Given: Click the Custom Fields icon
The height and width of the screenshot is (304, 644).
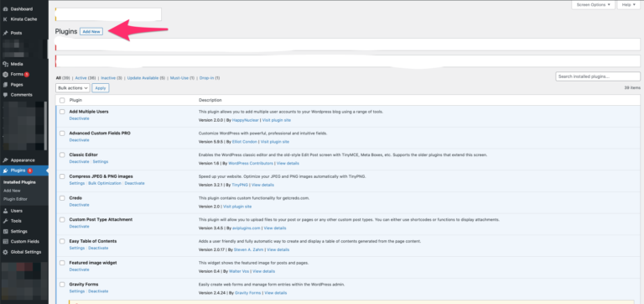Looking at the screenshot, I should (x=5, y=242).
